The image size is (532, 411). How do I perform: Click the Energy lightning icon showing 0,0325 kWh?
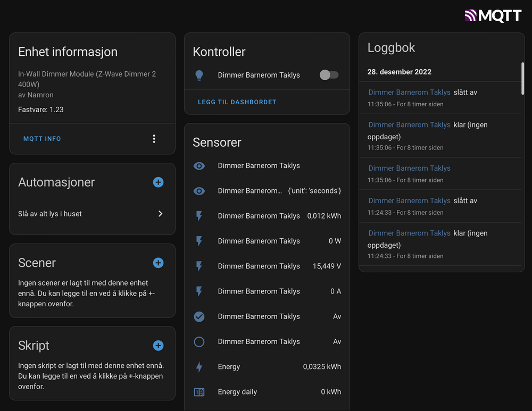click(x=199, y=366)
